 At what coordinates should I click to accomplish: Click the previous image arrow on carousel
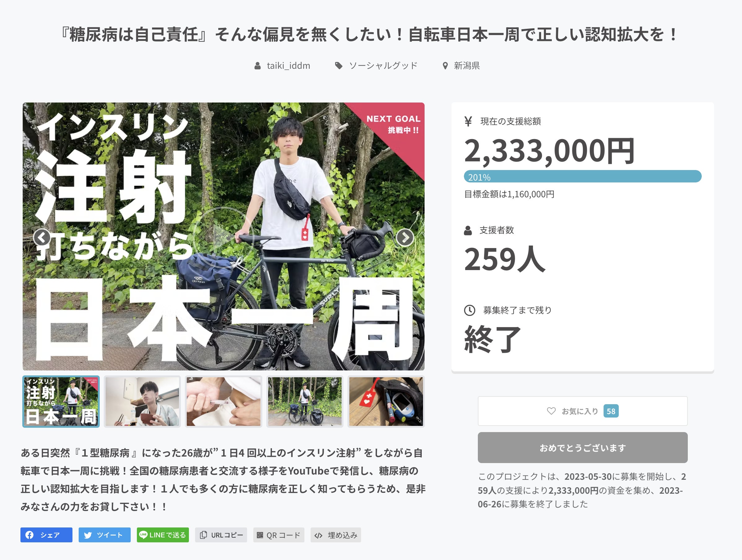pos(42,238)
